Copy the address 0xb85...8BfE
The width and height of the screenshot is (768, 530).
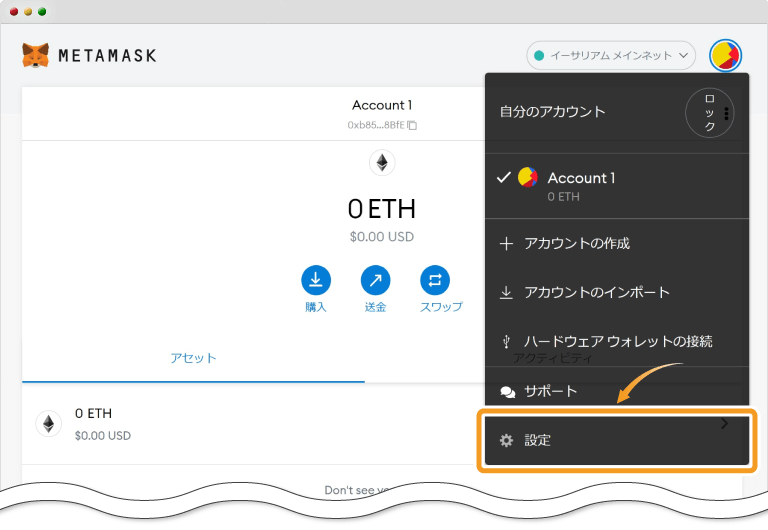(382, 125)
